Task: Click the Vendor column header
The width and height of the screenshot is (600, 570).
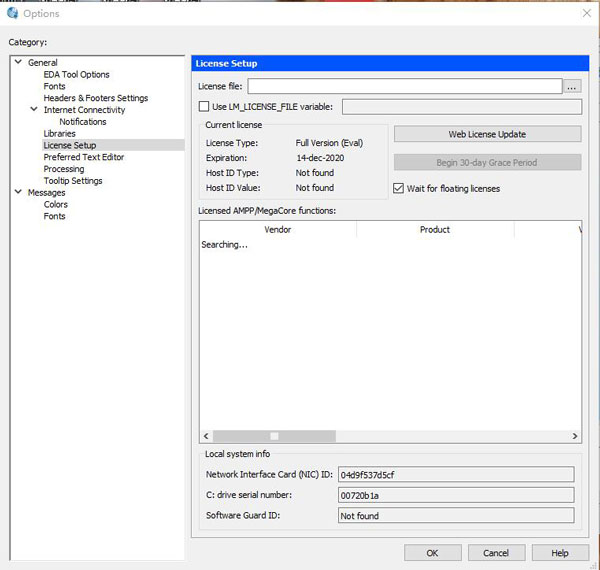Action: (x=277, y=229)
